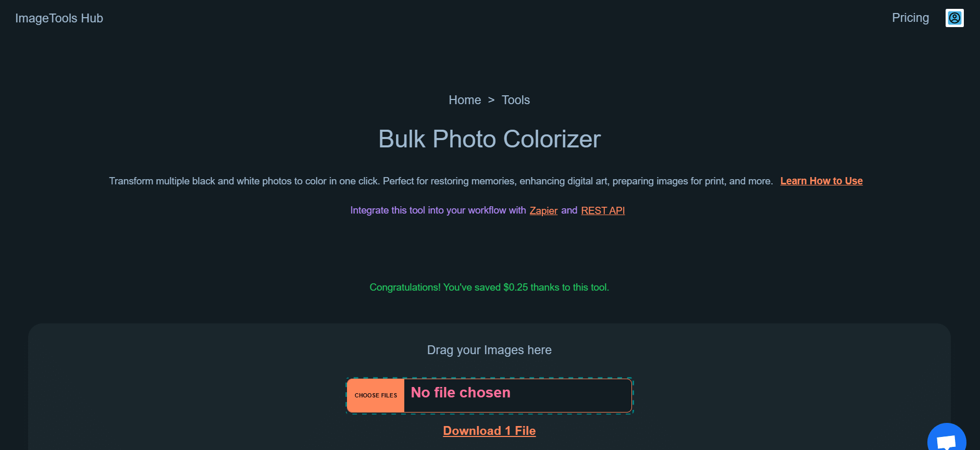The width and height of the screenshot is (980, 450).
Task: Navigate to Tools in the breadcrumb
Action: click(515, 99)
